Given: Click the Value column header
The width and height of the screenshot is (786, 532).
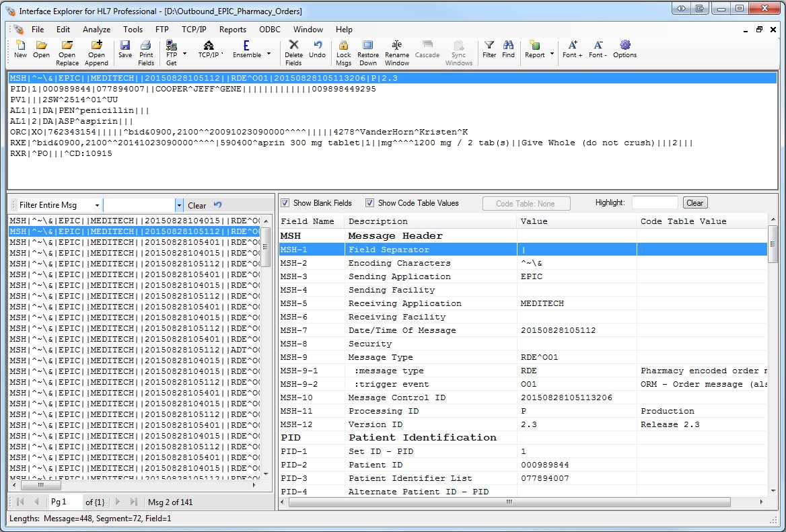Looking at the screenshot, I should click(x=577, y=221).
